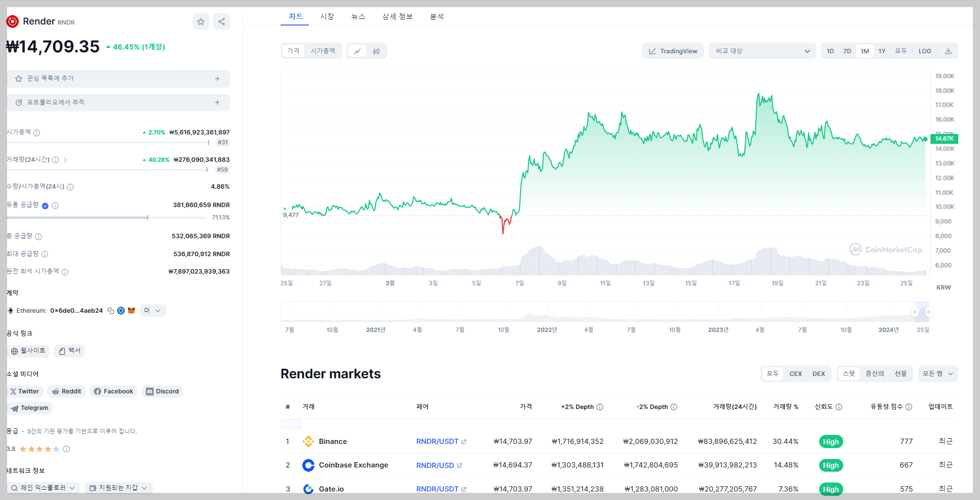Open info icon beside +2% Depth
The image size is (980, 500).
click(600, 407)
